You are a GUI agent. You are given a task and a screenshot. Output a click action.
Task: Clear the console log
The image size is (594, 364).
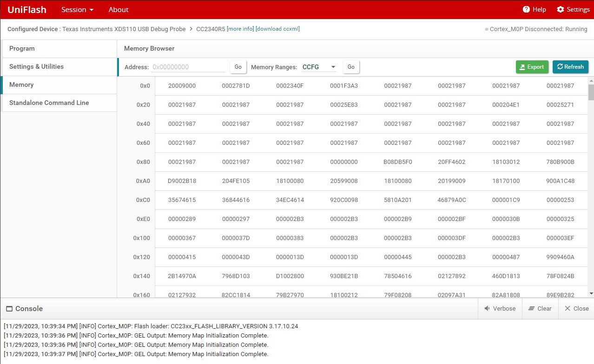[540, 308]
